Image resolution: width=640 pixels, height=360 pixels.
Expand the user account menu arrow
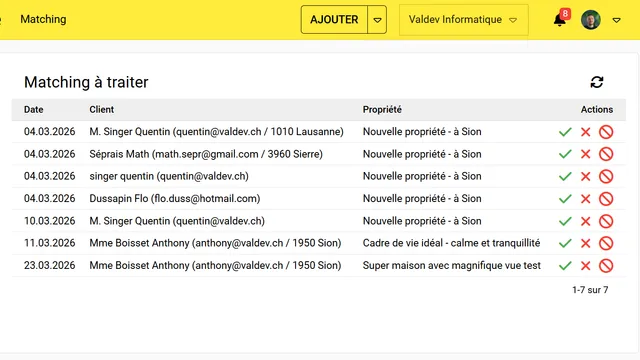point(616,20)
